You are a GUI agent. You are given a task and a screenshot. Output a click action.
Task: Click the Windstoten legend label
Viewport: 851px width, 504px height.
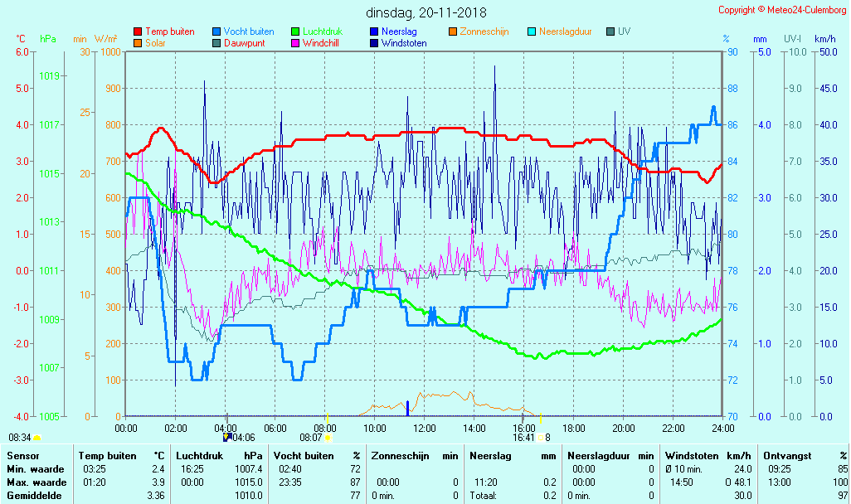click(x=404, y=43)
